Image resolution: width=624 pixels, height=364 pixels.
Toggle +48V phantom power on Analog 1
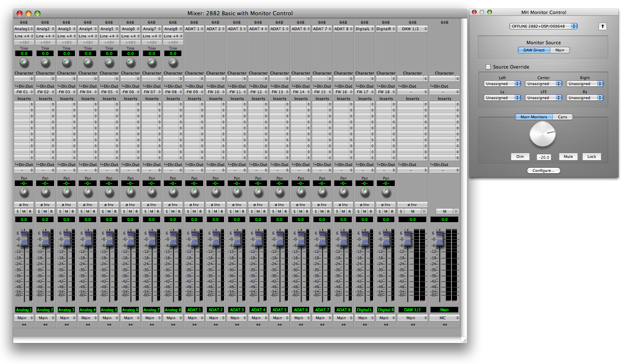click(x=24, y=43)
